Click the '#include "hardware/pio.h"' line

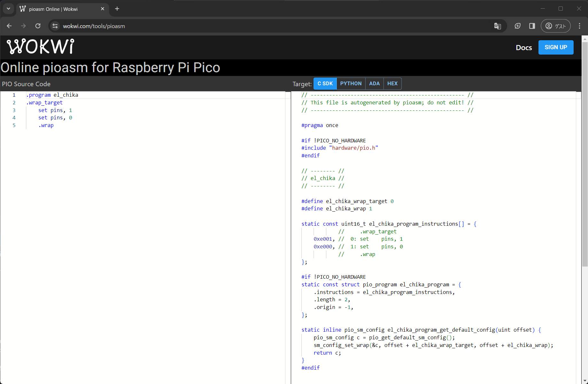(x=340, y=148)
